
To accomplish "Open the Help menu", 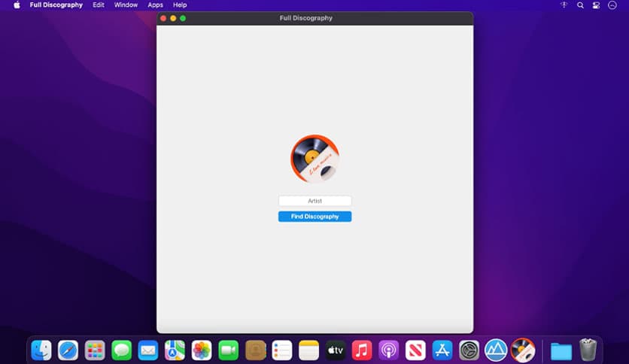I will [180, 5].
